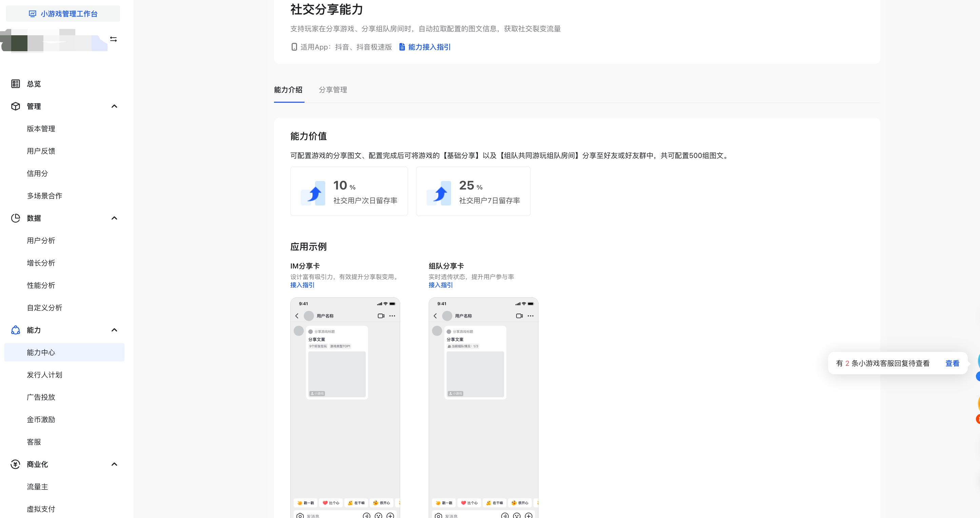Switch to the 分享管理 tab
The height and width of the screenshot is (518, 980).
pyautogui.click(x=333, y=90)
